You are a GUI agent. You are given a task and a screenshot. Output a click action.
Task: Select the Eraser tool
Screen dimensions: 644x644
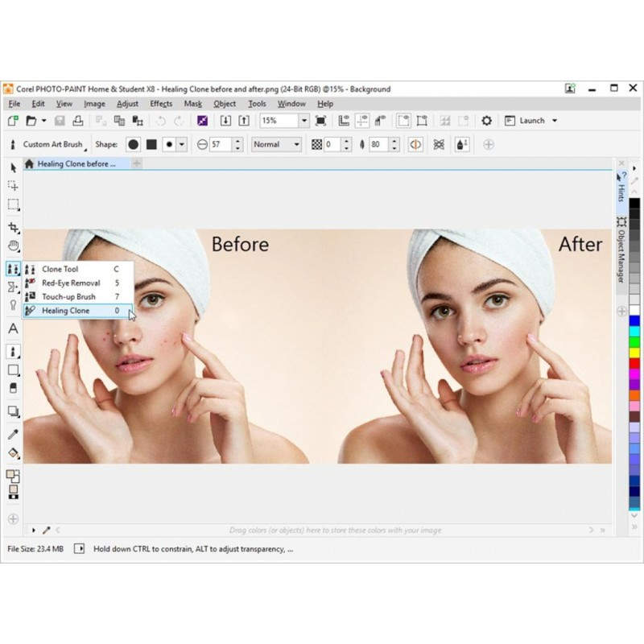(13, 389)
